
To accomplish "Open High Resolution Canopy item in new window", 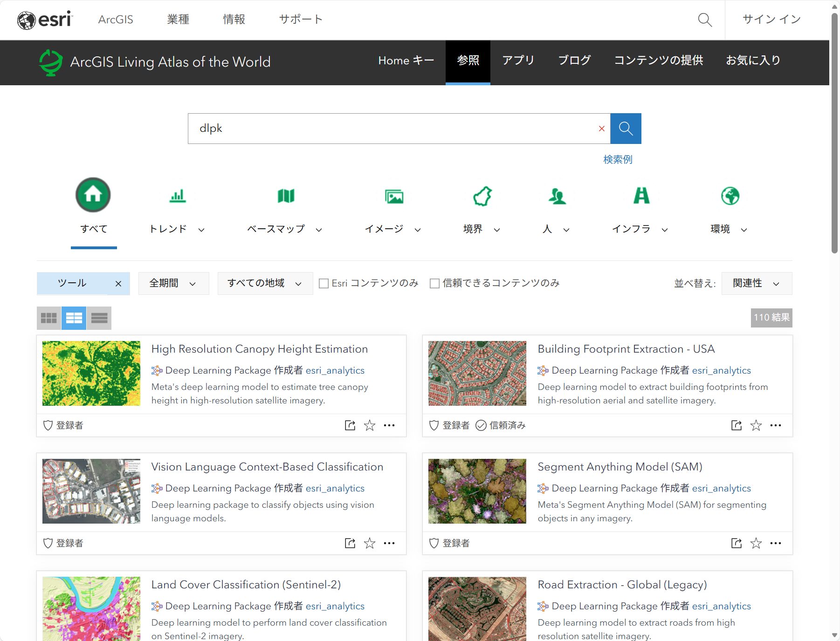I will pyautogui.click(x=350, y=425).
